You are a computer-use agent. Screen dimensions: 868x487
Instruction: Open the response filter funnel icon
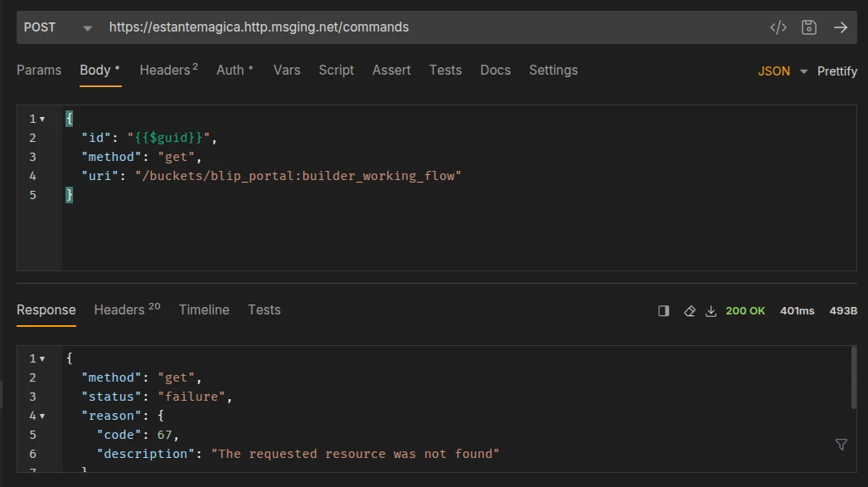(841, 445)
